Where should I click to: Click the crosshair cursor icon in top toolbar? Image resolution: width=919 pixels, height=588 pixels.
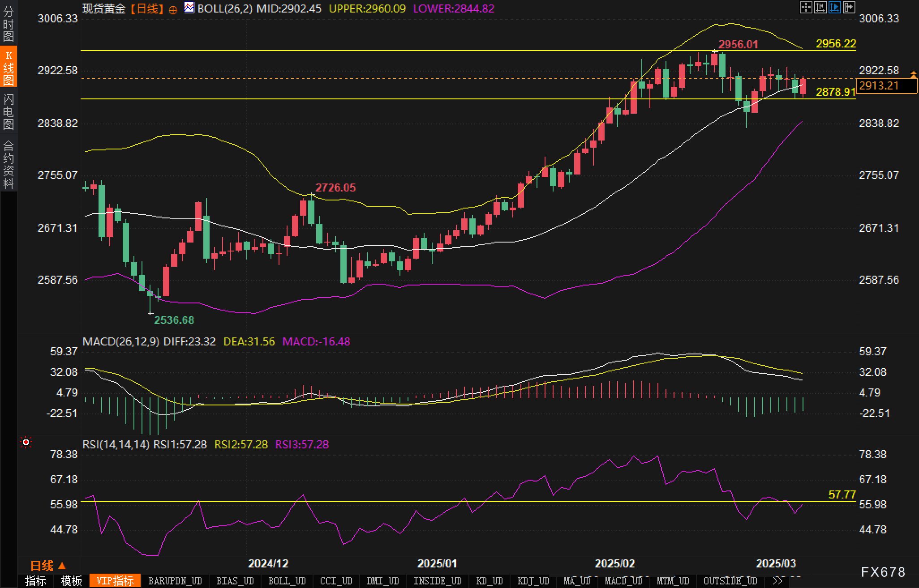click(x=806, y=7)
